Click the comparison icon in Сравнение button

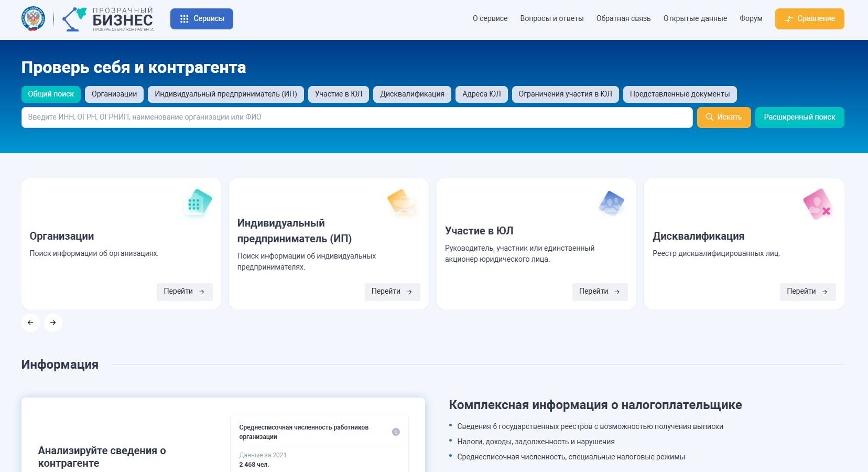(789, 18)
